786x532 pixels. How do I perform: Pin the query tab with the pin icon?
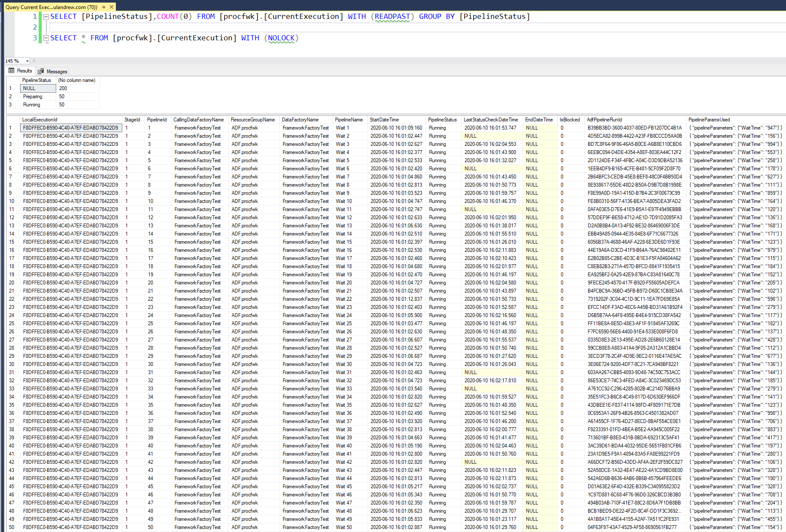(x=103, y=7)
